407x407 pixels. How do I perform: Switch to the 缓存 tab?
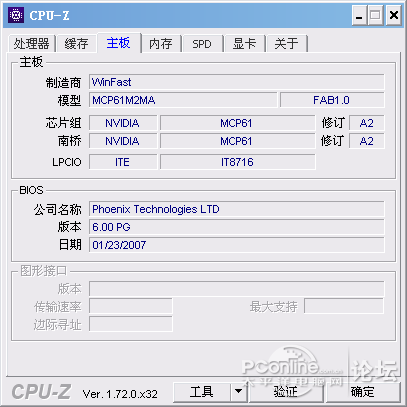pos(77,44)
